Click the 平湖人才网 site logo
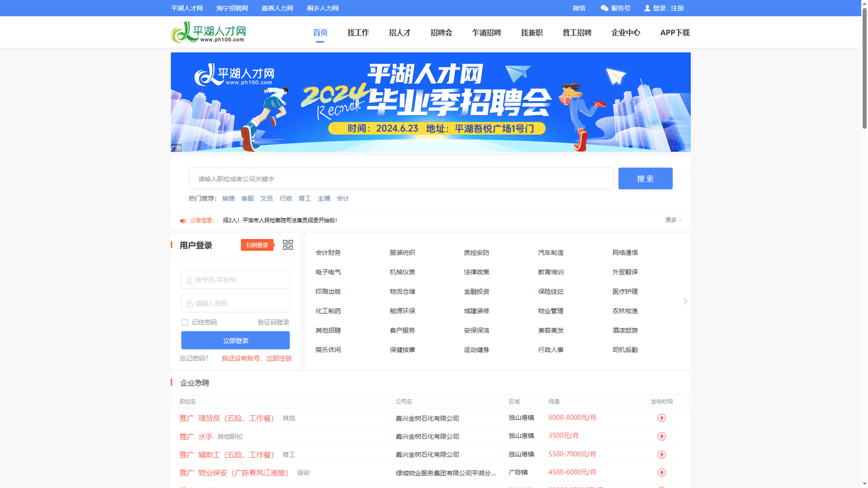 coord(209,32)
